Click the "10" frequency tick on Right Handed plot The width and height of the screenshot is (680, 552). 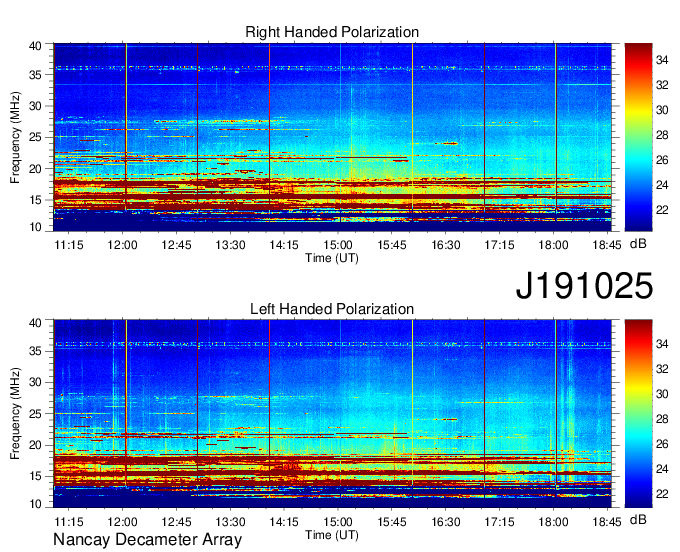[35, 227]
